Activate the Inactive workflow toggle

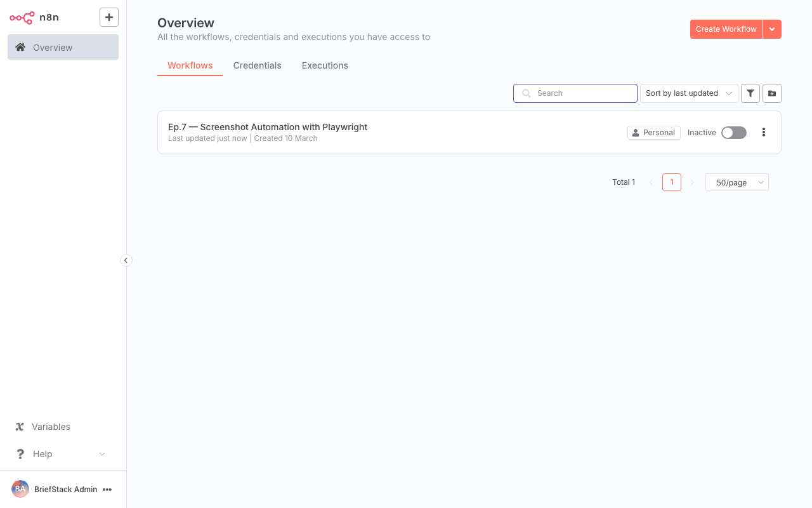[733, 132]
